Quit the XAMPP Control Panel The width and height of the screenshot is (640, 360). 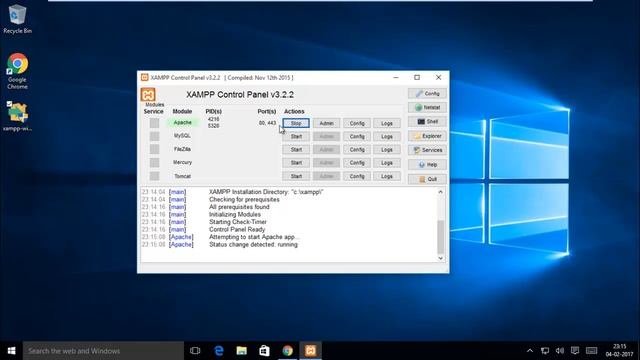click(427, 179)
